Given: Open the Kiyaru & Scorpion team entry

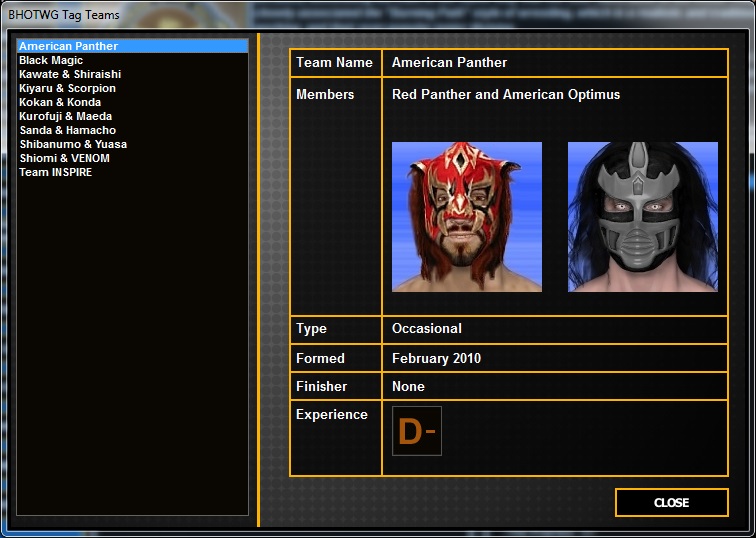Looking at the screenshot, I should pos(67,88).
